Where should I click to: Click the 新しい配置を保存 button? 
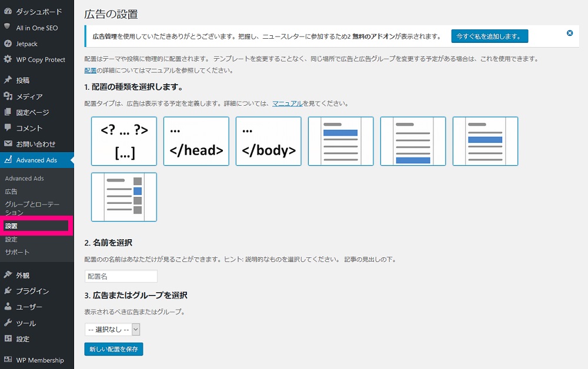pyautogui.click(x=113, y=349)
